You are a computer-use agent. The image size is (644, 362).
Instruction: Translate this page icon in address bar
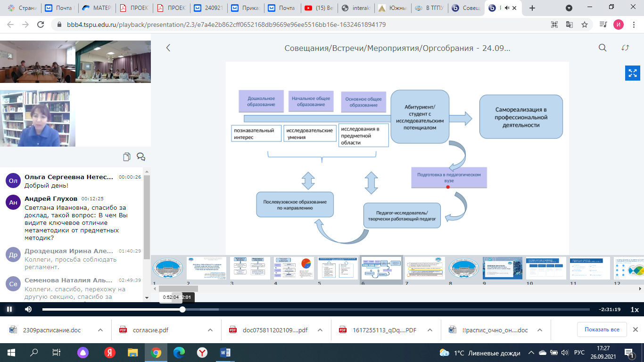pos(570,25)
